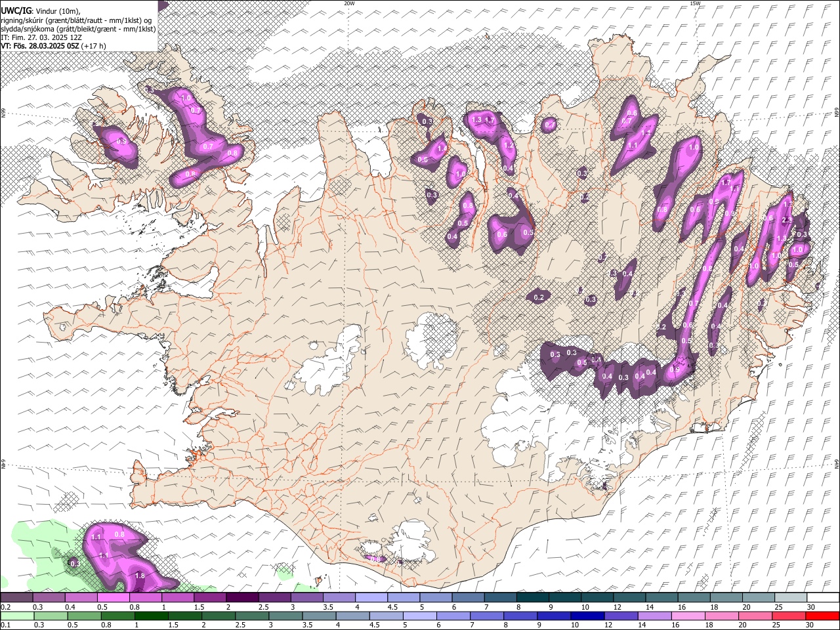This screenshot has width=840, height=630.
Task: Pick the dark purple upper swatch starting at 2
Action: tap(242, 598)
